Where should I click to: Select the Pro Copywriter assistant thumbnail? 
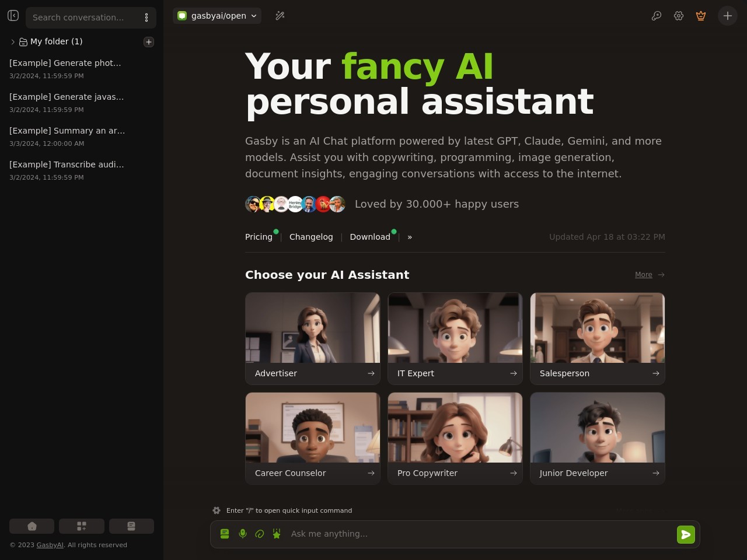[455, 428]
